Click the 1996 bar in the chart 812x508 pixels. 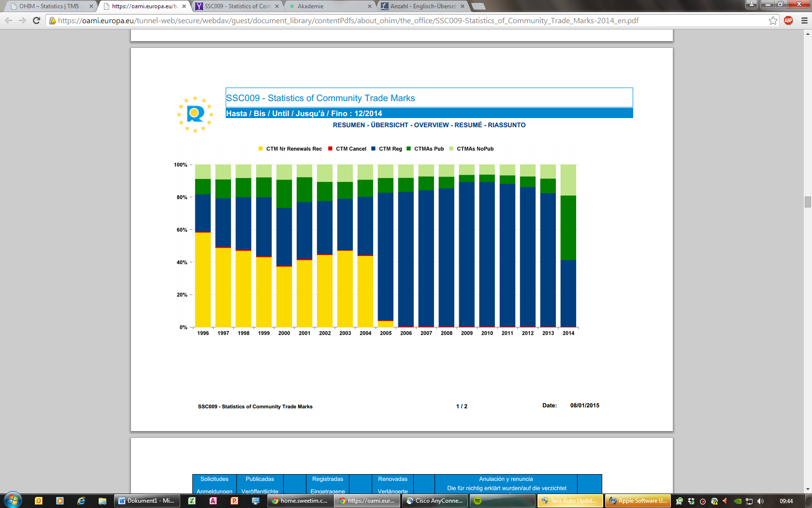[x=203, y=246]
